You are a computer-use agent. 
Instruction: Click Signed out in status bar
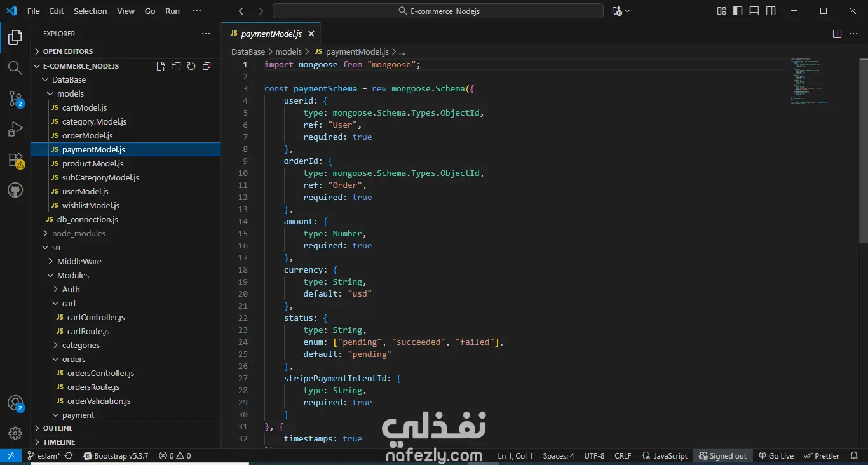point(722,456)
